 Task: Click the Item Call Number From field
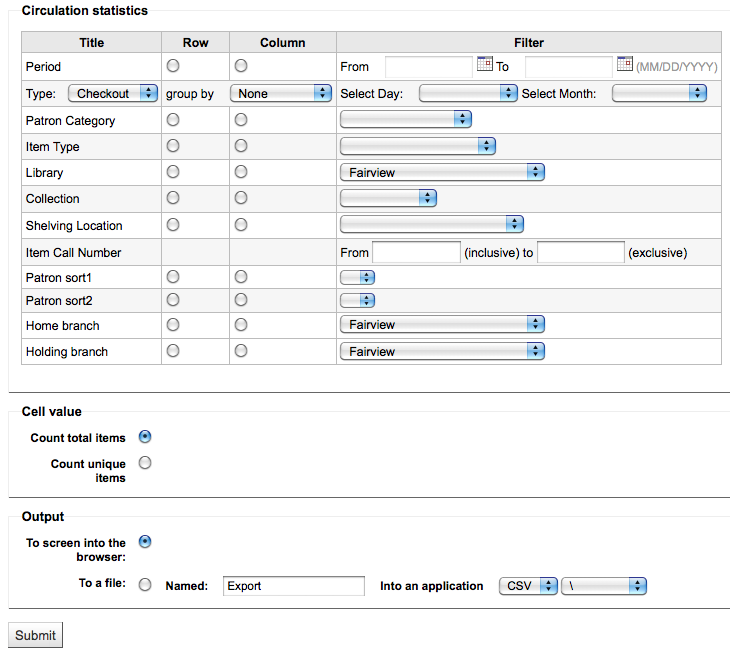click(417, 252)
